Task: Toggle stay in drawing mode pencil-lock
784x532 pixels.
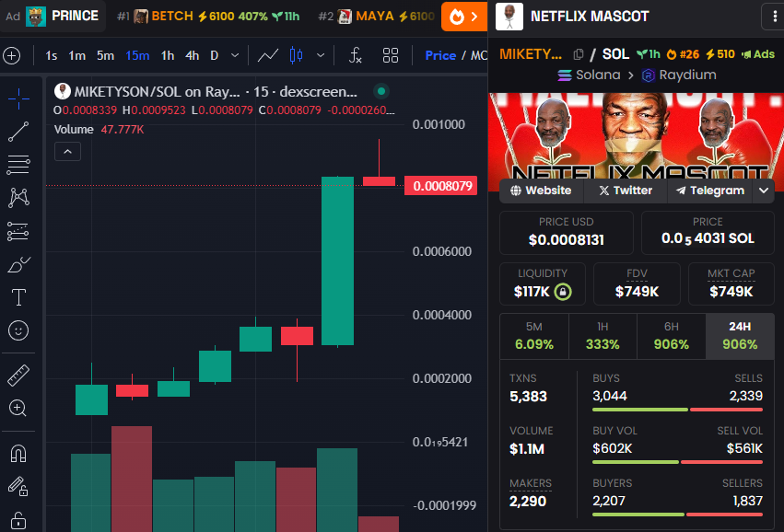Action: pyautogui.click(x=18, y=486)
